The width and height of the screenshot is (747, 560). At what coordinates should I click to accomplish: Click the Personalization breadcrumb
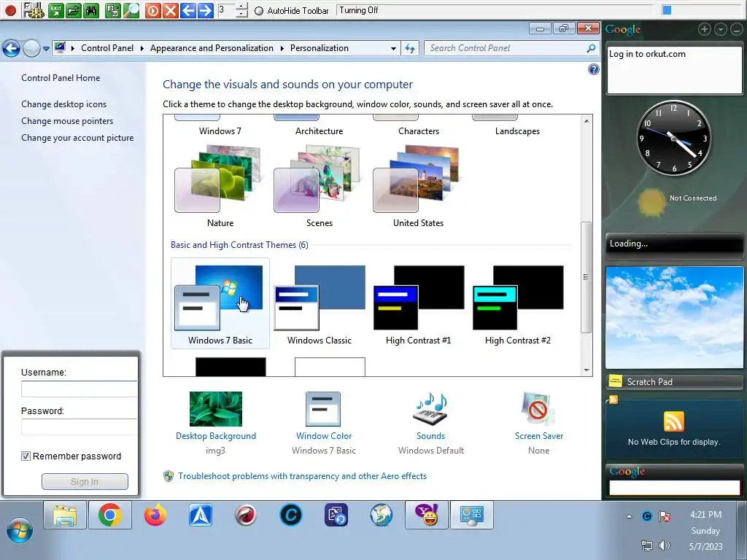pyautogui.click(x=320, y=48)
